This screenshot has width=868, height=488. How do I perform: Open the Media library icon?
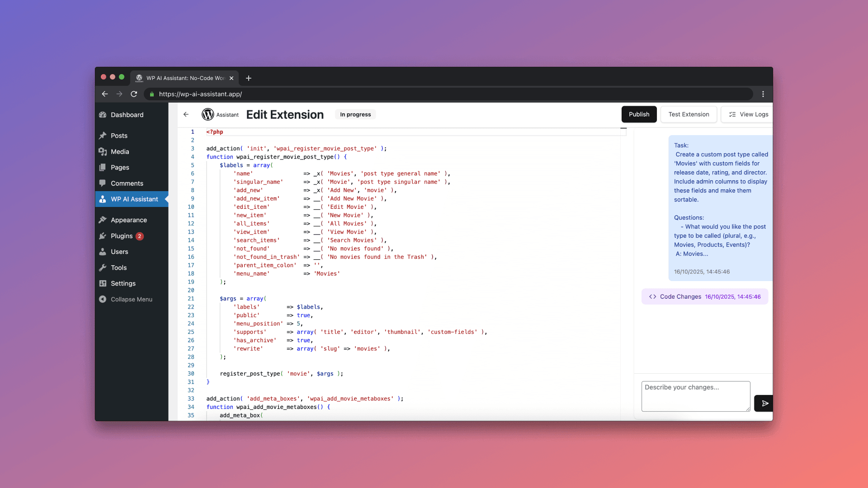(x=103, y=151)
